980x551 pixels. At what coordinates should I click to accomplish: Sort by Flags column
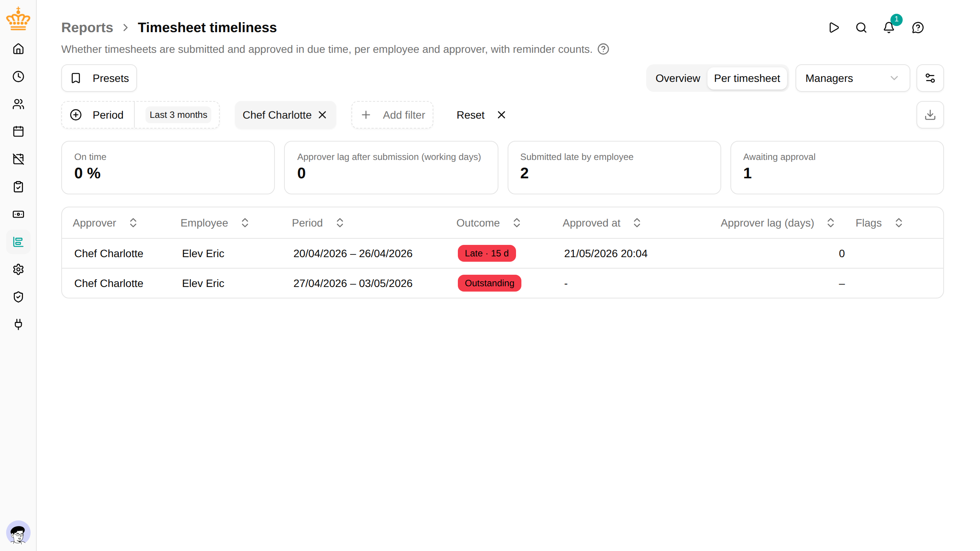point(879,223)
